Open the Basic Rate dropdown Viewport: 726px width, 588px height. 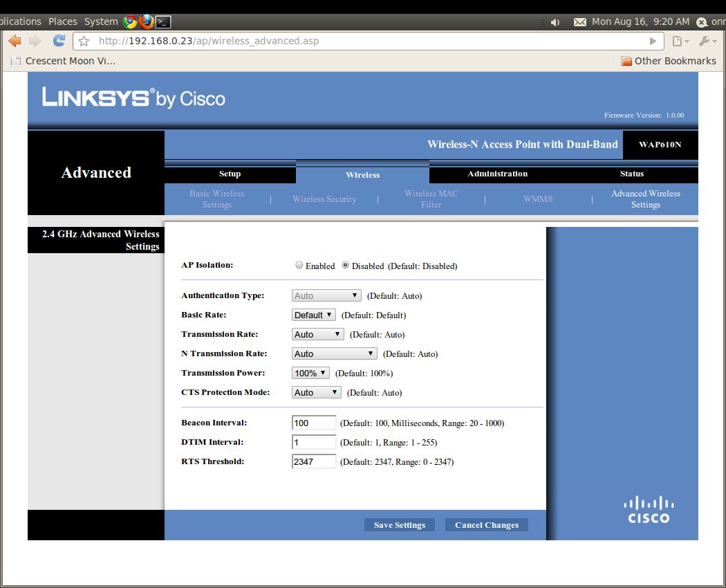click(313, 315)
